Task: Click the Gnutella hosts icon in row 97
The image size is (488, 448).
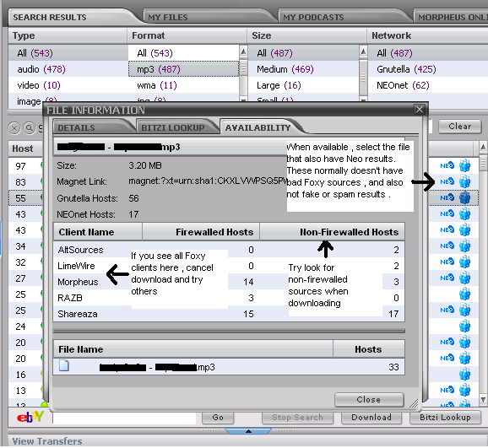Action: click(x=464, y=165)
